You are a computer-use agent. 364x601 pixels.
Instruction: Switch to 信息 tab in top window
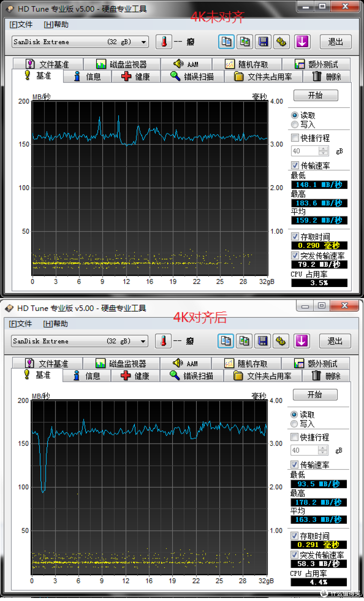(87, 77)
